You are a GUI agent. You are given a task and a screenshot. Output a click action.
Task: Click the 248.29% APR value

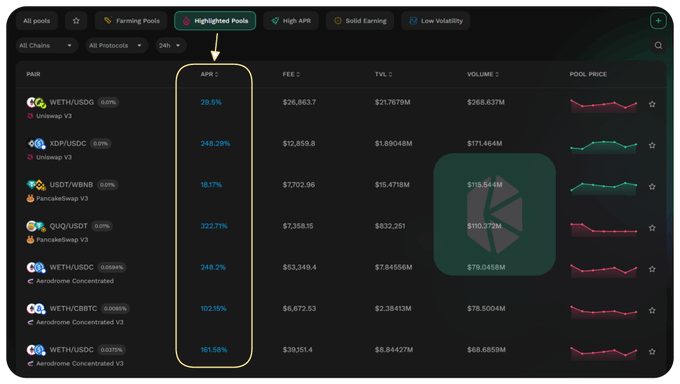coord(215,144)
